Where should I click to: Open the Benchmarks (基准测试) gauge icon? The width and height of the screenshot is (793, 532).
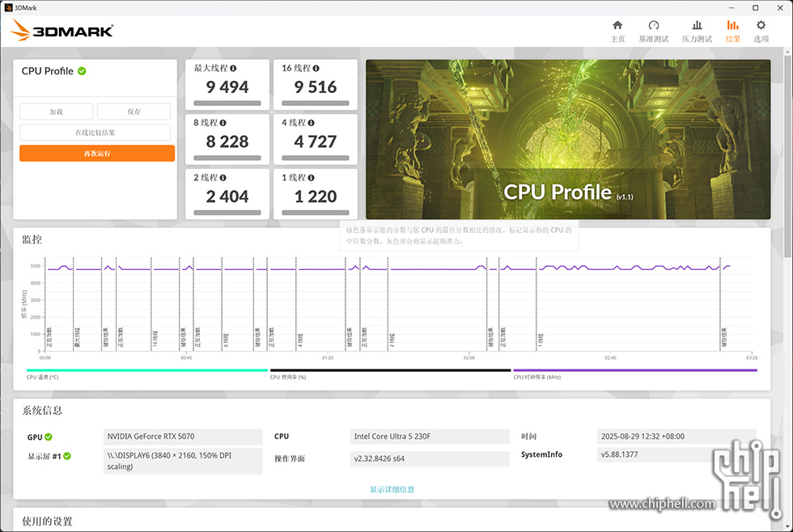[654, 25]
